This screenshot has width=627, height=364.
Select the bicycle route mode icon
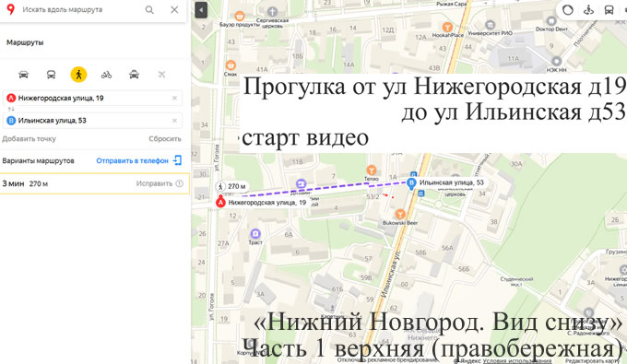click(106, 75)
